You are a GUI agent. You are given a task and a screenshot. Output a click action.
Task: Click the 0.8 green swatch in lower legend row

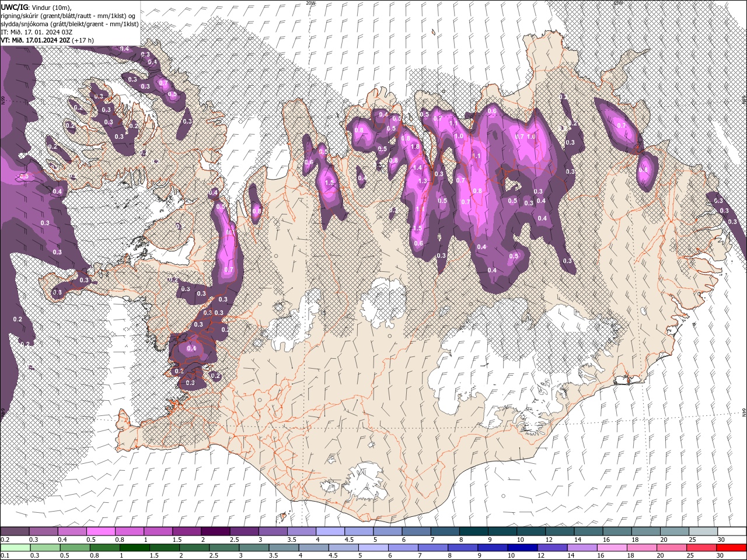pos(104,548)
